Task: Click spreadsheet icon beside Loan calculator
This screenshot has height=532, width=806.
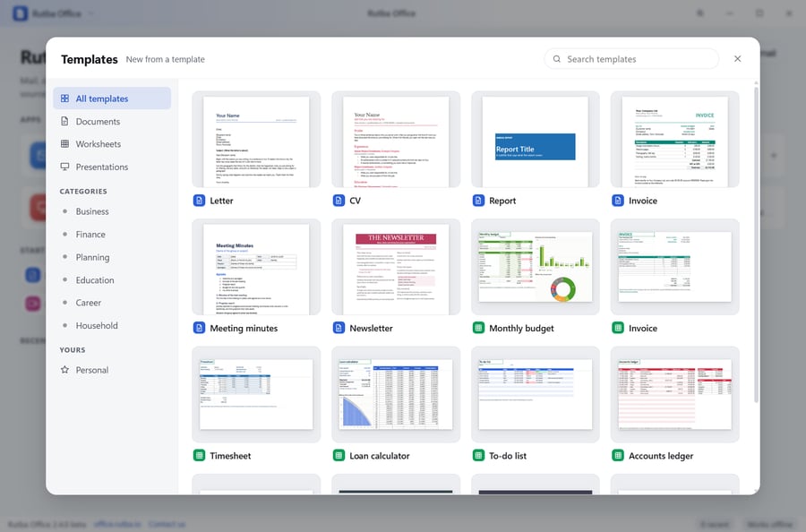Action: point(339,455)
